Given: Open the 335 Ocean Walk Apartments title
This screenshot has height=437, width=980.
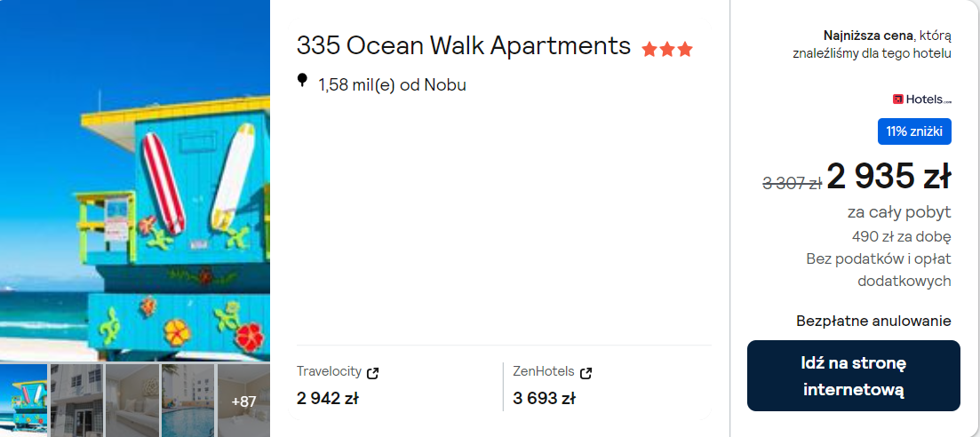Looking at the screenshot, I should point(464,45).
